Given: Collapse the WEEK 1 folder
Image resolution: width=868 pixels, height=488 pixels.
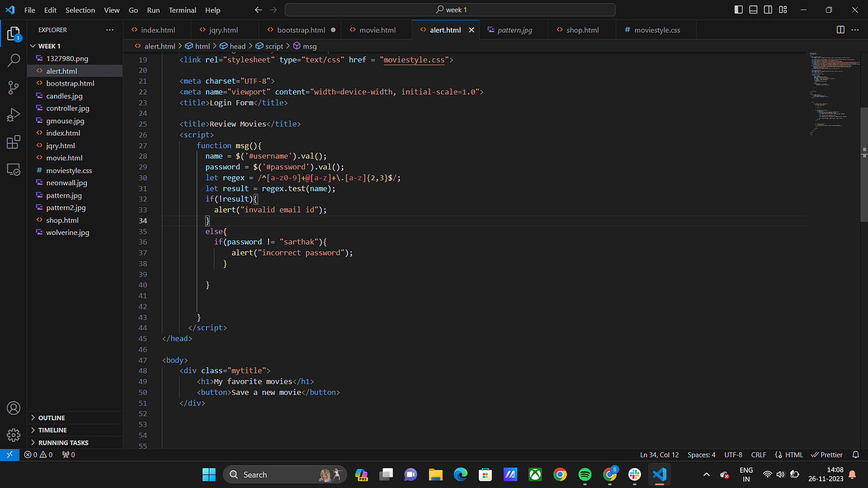Looking at the screenshot, I should click(45, 45).
